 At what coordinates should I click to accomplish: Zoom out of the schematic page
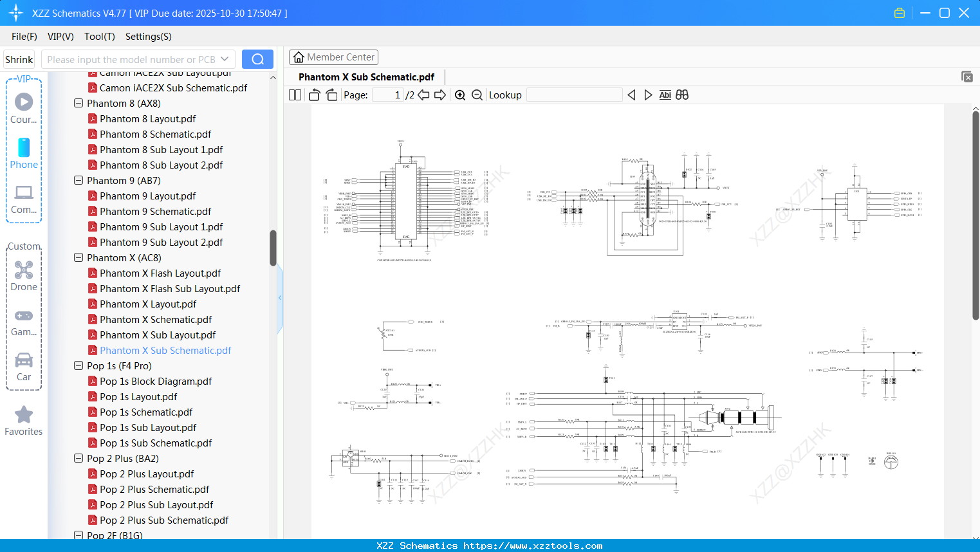[477, 95]
